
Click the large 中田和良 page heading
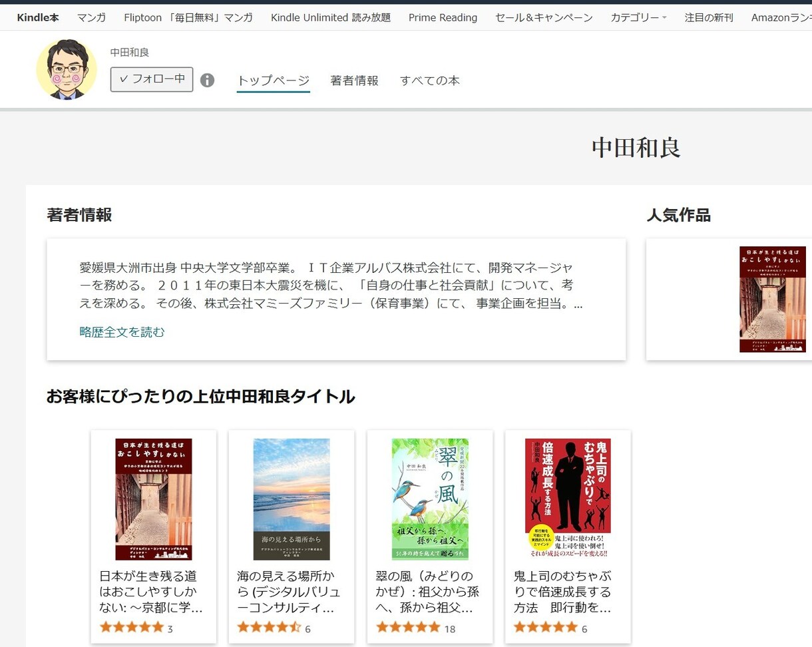tap(636, 148)
